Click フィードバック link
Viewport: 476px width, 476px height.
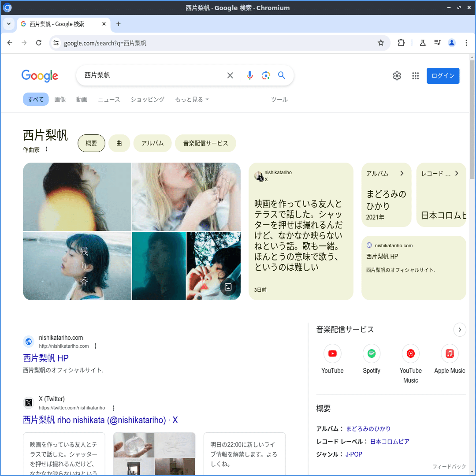[x=449, y=466]
